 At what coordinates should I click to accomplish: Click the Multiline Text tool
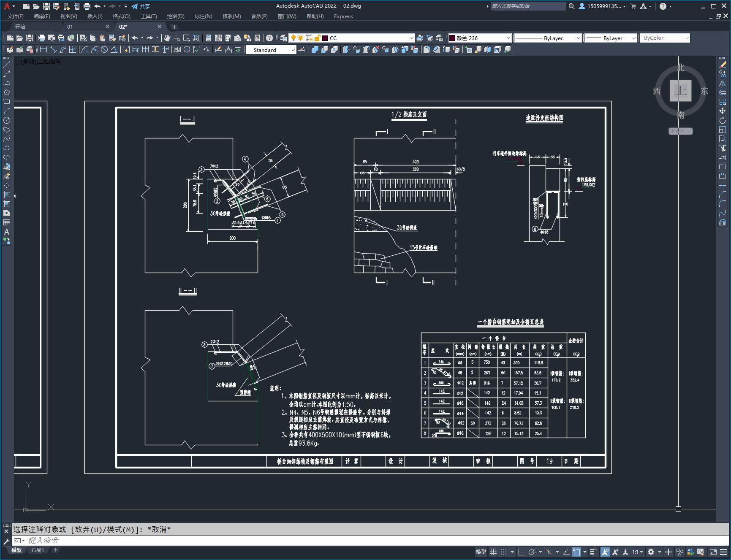coord(7,232)
